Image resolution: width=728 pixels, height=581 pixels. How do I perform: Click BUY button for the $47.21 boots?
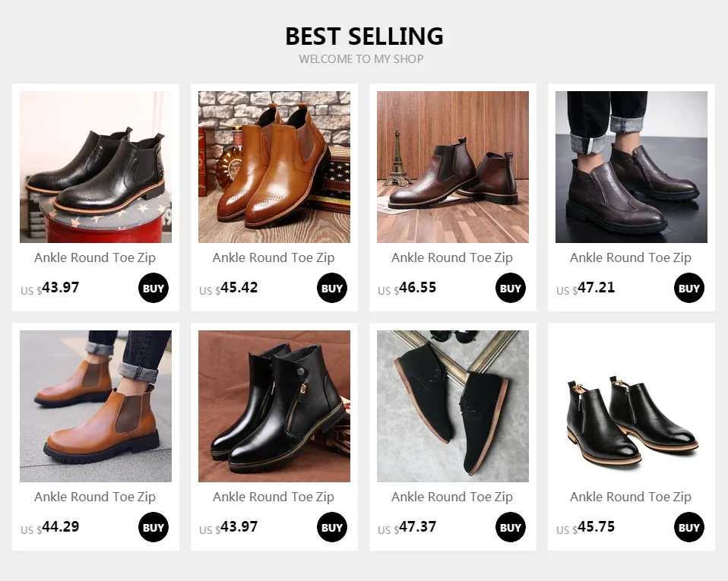pyautogui.click(x=689, y=288)
